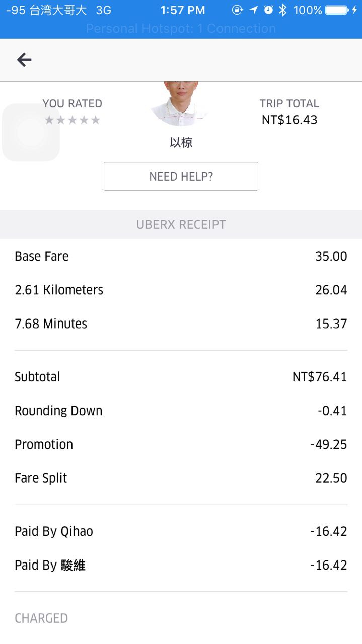This screenshot has height=644, width=362.
Task: Tap the location arrow status icon
Action: pyautogui.click(x=254, y=10)
